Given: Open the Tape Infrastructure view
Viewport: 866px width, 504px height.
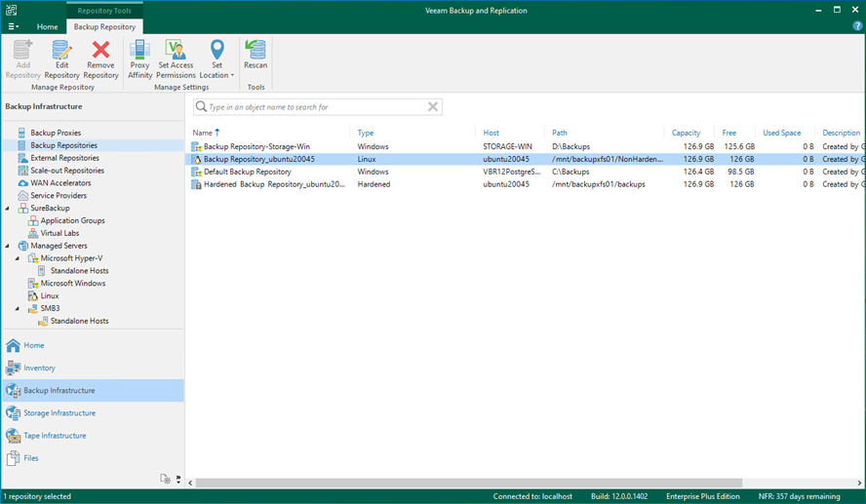Looking at the screenshot, I should tap(55, 436).
